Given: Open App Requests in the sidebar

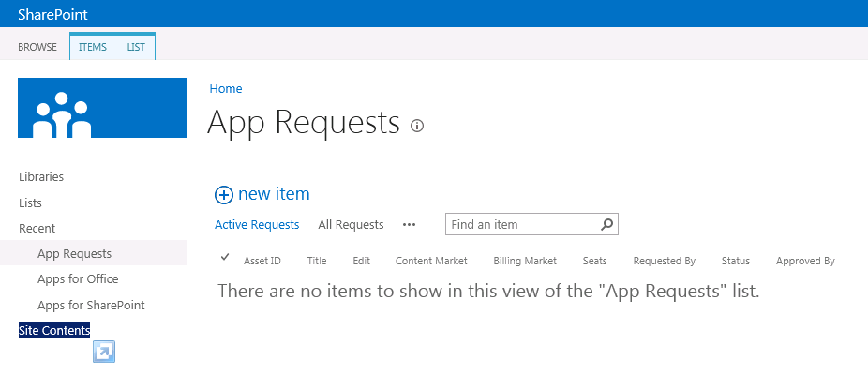Looking at the screenshot, I should (74, 254).
